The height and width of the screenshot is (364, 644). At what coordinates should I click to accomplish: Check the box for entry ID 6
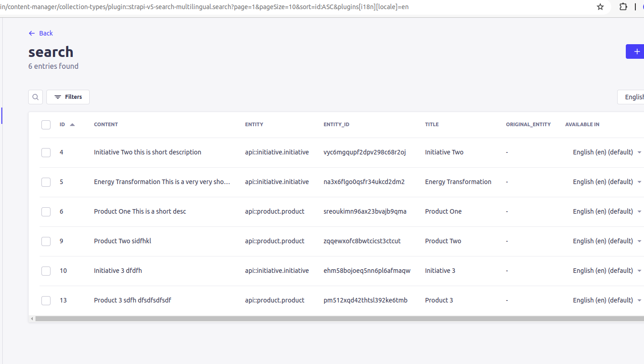pos(46,212)
